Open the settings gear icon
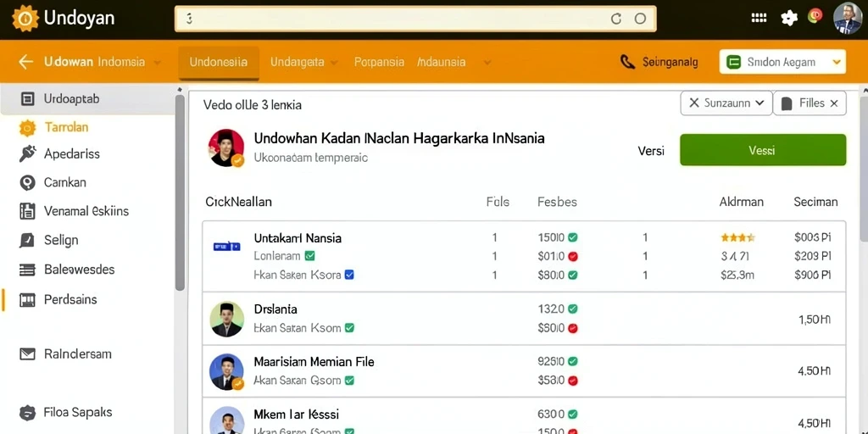The image size is (868, 434). coord(789,19)
